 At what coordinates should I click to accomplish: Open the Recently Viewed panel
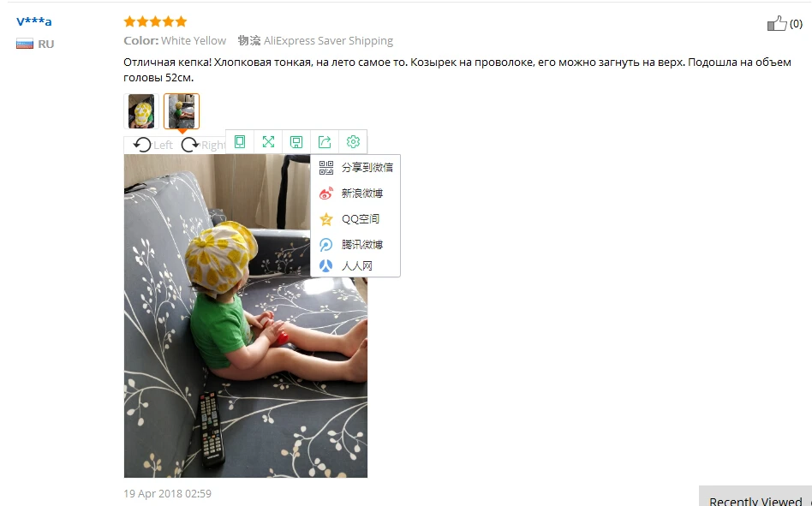[x=755, y=497]
